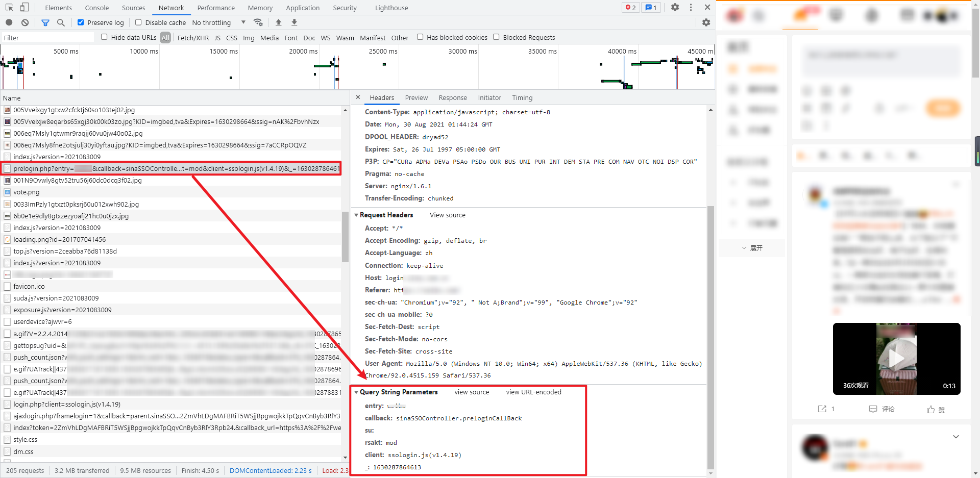Click the Import HAR file upload icon
Image resolution: width=980 pixels, height=478 pixels.
[278, 22]
